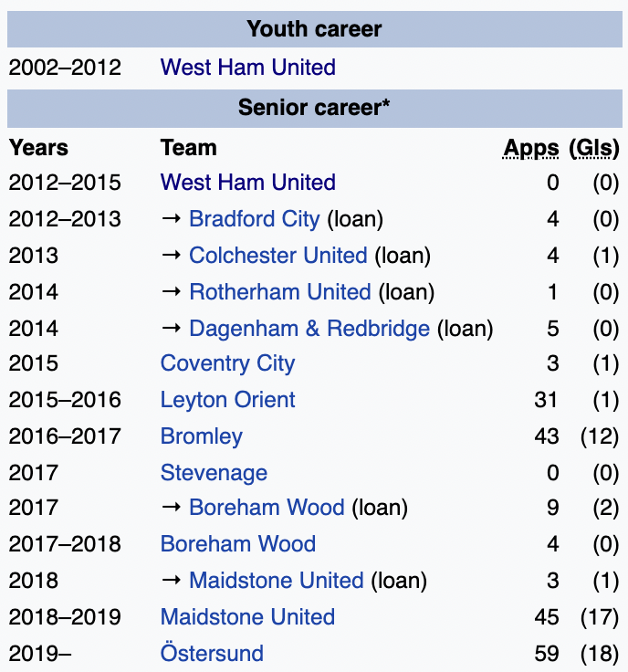Image resolution: width=628 pixels, height=672 pixels.
Task: Open the Rotherham United team link
Action: [279, 292]
